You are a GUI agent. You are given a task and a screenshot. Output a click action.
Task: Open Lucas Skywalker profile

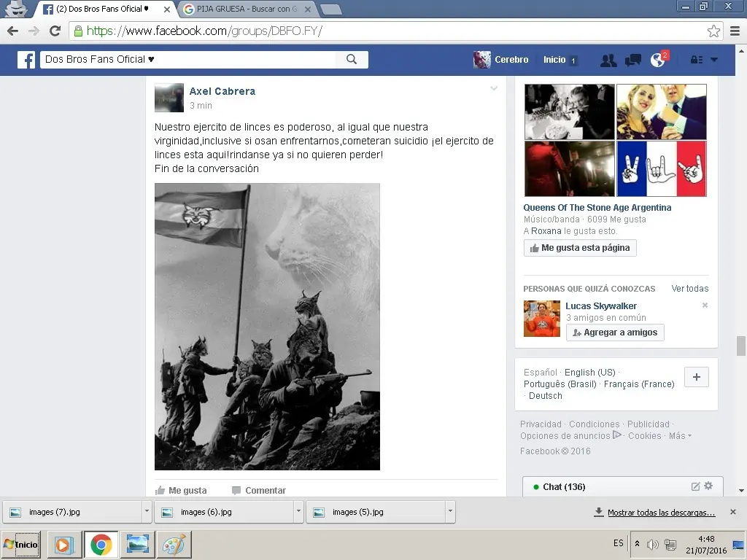point(601,306)
